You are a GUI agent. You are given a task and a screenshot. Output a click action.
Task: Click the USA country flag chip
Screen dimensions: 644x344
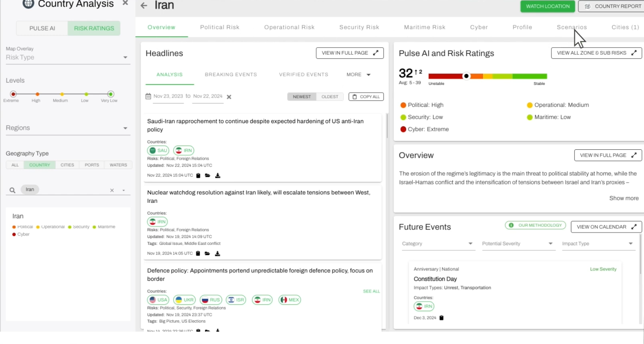(158, 300)
